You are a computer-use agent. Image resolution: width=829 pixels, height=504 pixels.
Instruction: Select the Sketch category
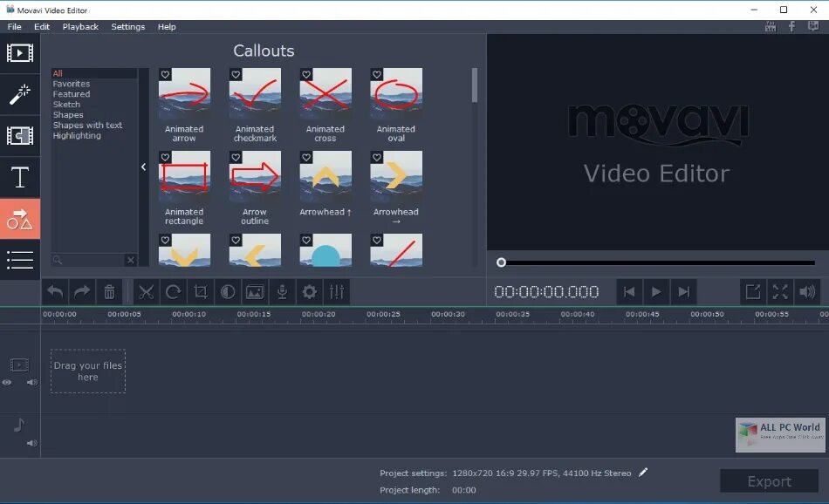click(x=66, y=105)
